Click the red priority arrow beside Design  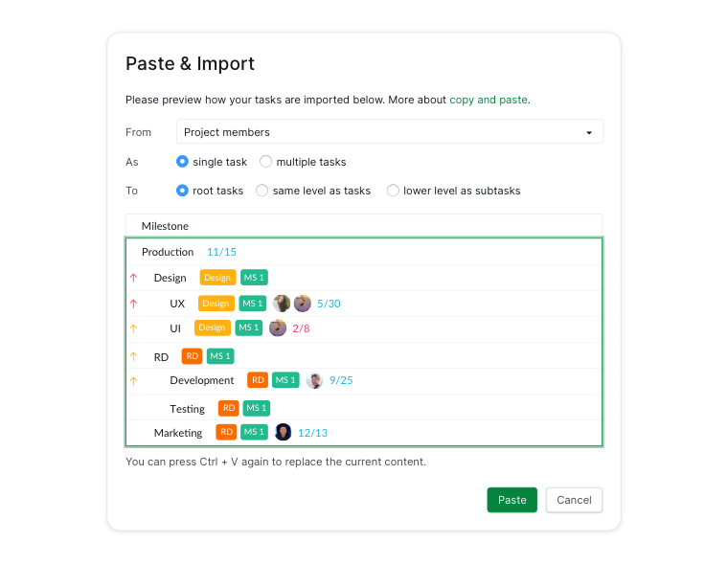pos(134,278)
